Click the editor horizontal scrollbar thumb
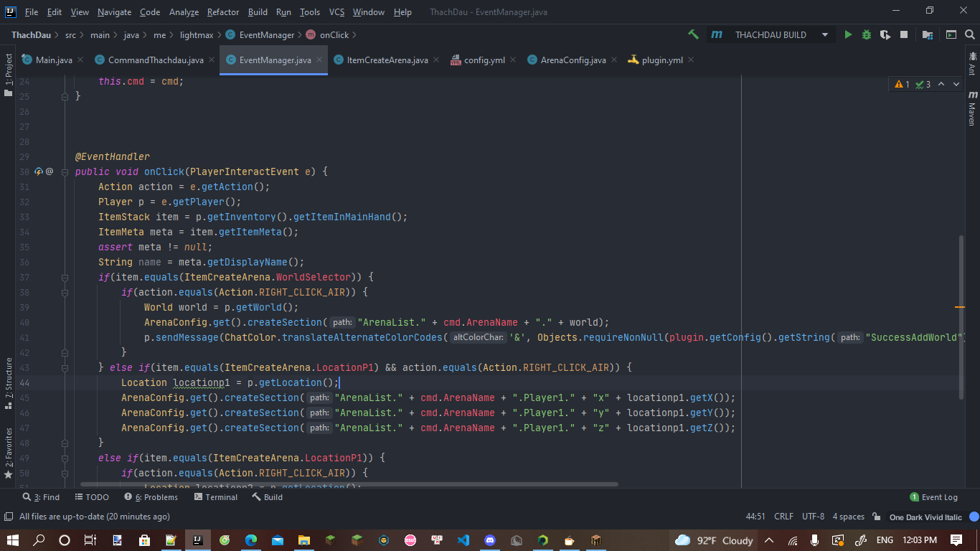980x551 pixels. click(349, 485)
